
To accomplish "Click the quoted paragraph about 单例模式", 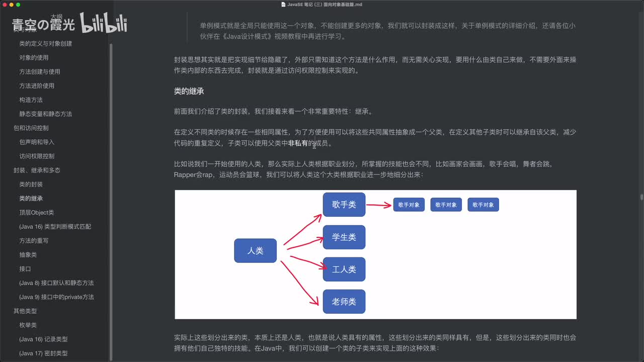I will point(387,31).
